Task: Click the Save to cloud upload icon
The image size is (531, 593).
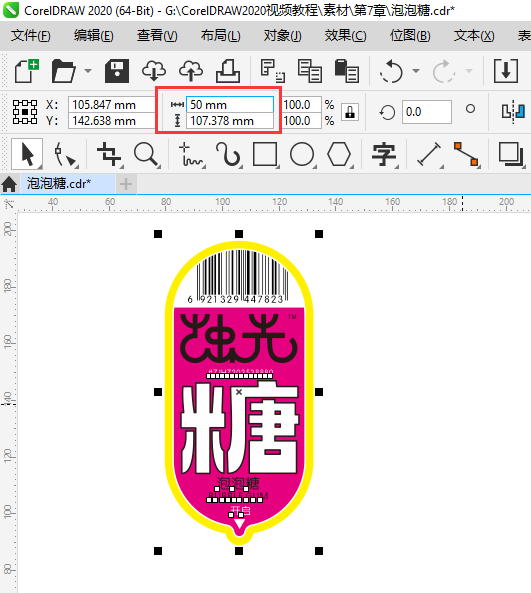Action: (191, 71)
